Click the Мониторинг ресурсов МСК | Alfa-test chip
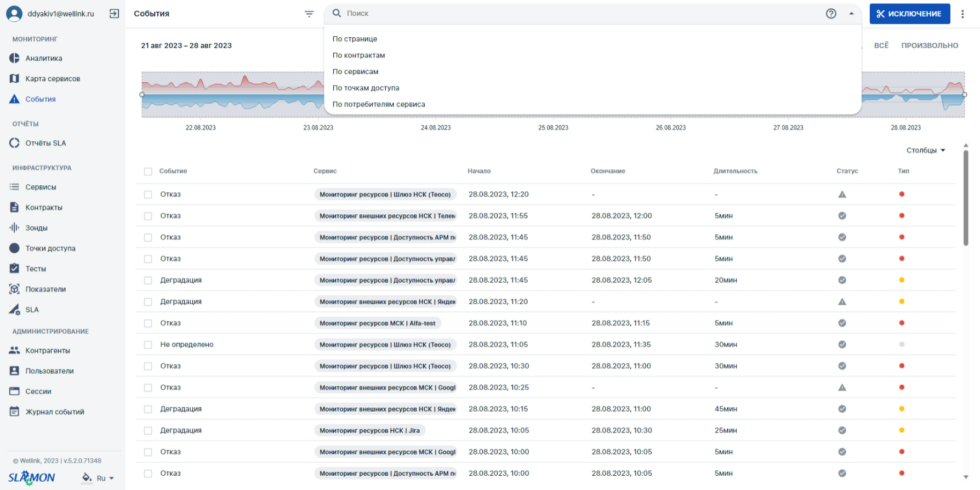The image size is (980, 490). pyautogui.click(x=378, y=323)
